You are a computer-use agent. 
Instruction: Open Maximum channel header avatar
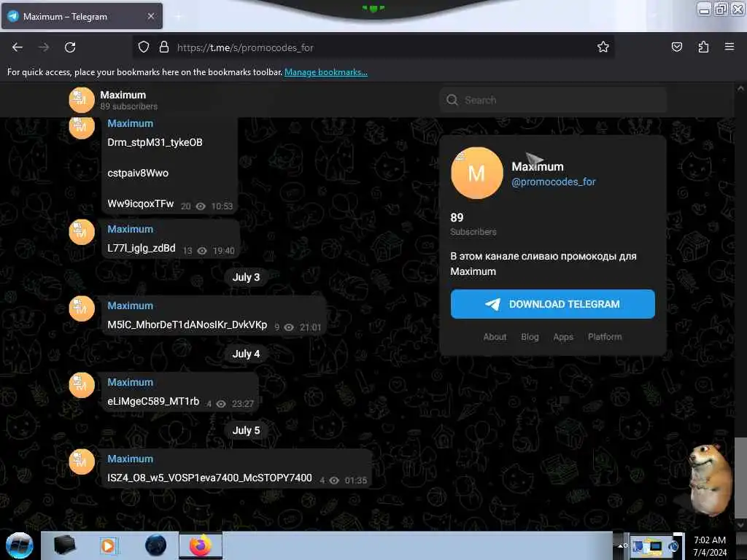point(82,100)
